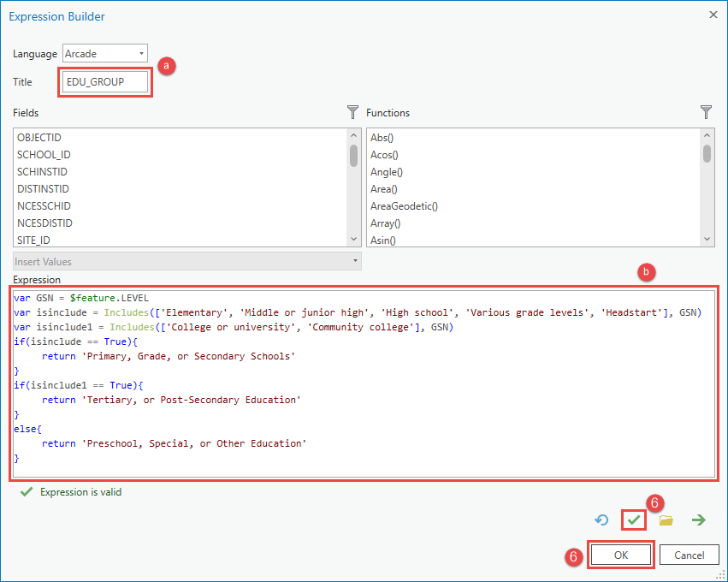Select NCESSCHID in the Fields list

(x=44, y=205)
